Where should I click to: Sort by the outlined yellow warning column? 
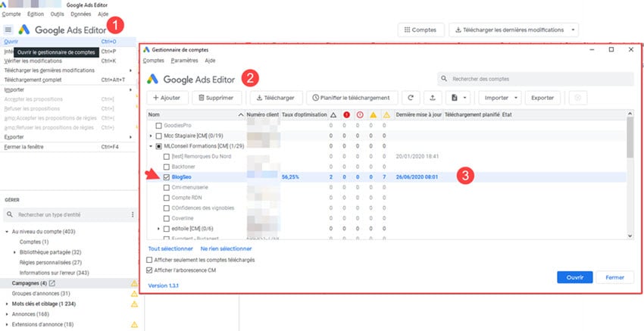click(386, 115)
